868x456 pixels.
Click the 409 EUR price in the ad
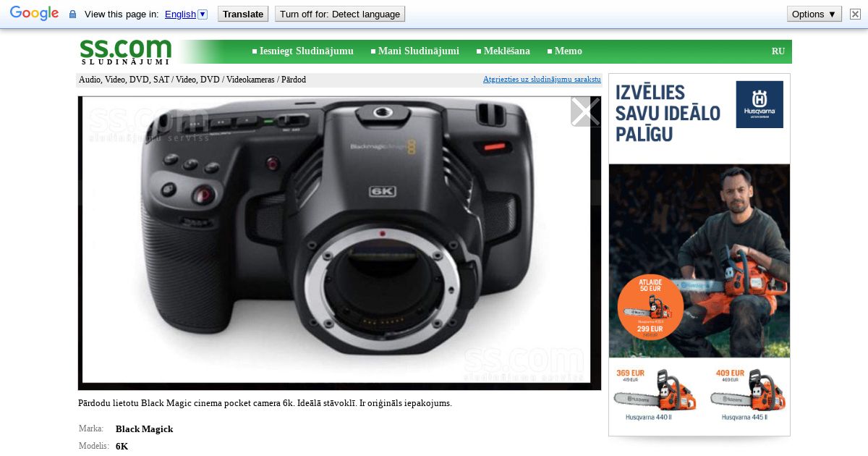tap(730, 373)
